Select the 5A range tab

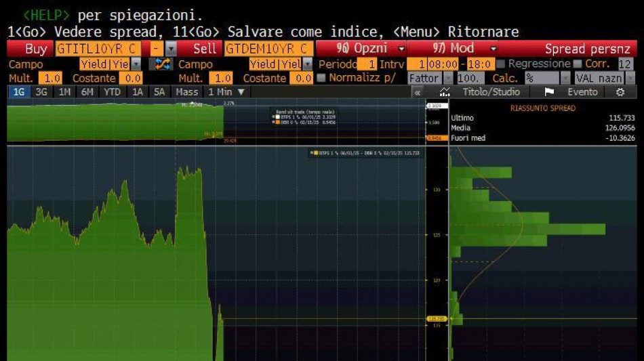[159, 92]
